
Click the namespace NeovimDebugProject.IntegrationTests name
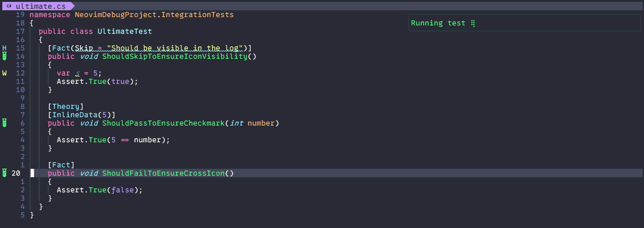point(154,14)
